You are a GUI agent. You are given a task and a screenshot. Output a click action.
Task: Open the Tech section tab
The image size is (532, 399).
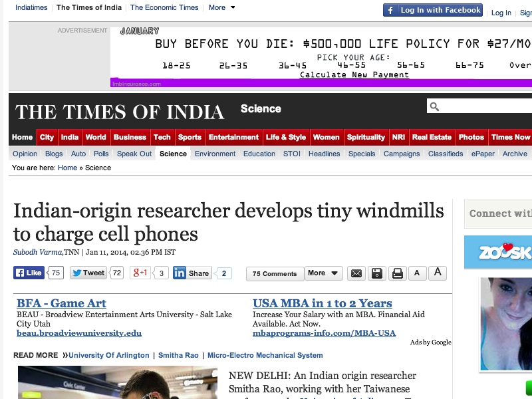click(162, 137)
